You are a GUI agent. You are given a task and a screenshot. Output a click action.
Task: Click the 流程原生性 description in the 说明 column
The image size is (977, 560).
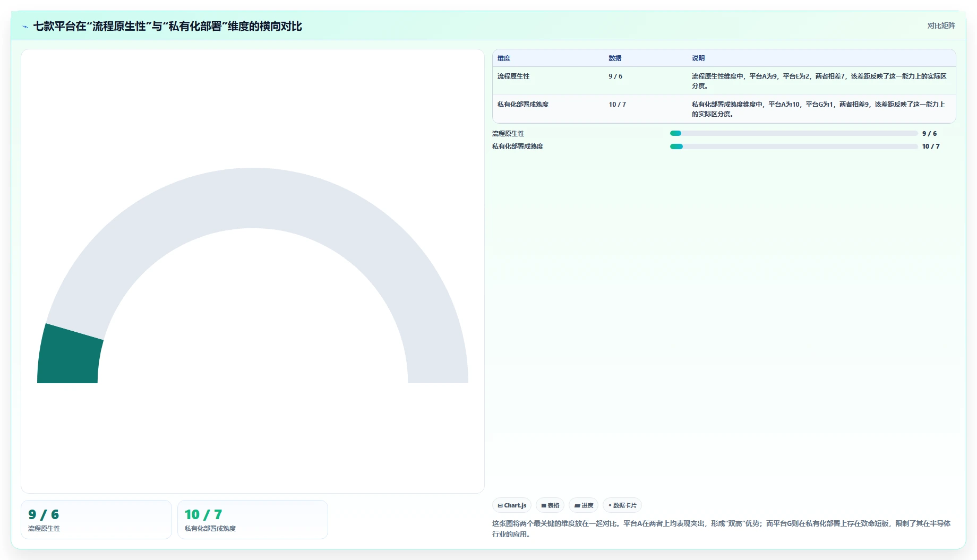click(x=819, y=81)
